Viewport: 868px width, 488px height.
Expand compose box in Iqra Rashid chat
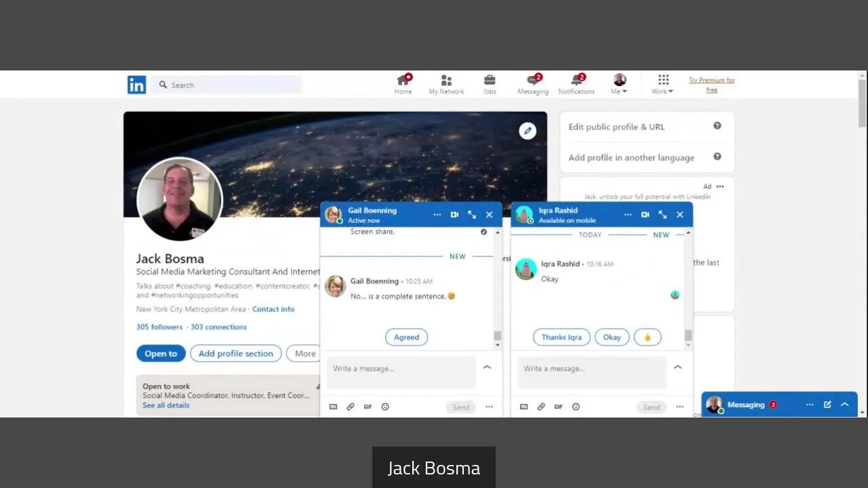click(677, 367)
